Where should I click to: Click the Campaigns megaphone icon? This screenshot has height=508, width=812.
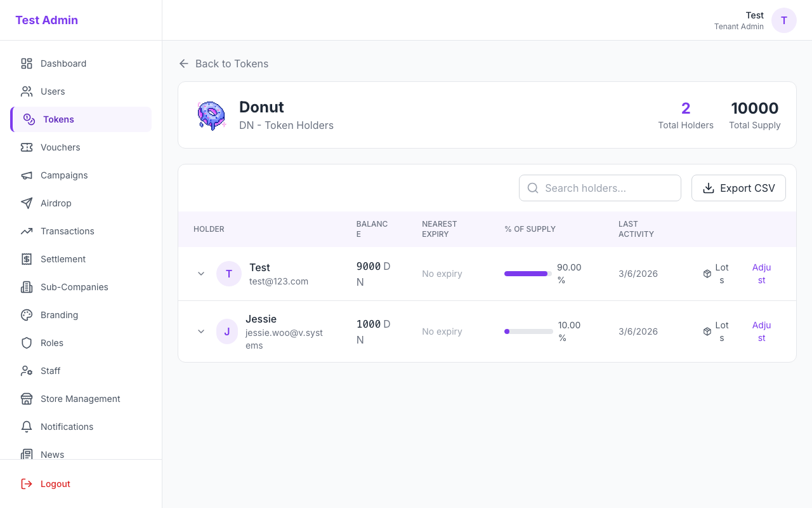coord(26,175)
